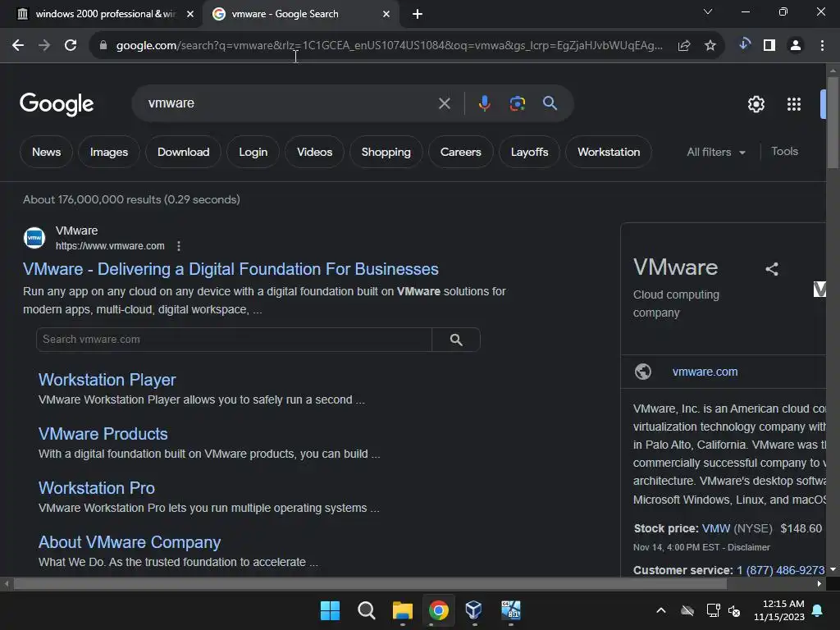
Task: Share this page via address bar icon
Action: click(684, 46)
